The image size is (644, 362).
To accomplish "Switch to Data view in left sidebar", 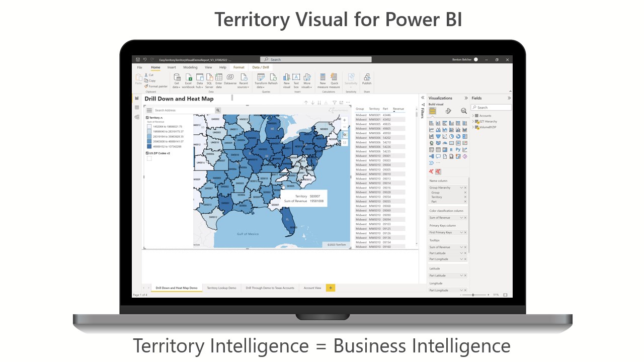I will point(137,108).
